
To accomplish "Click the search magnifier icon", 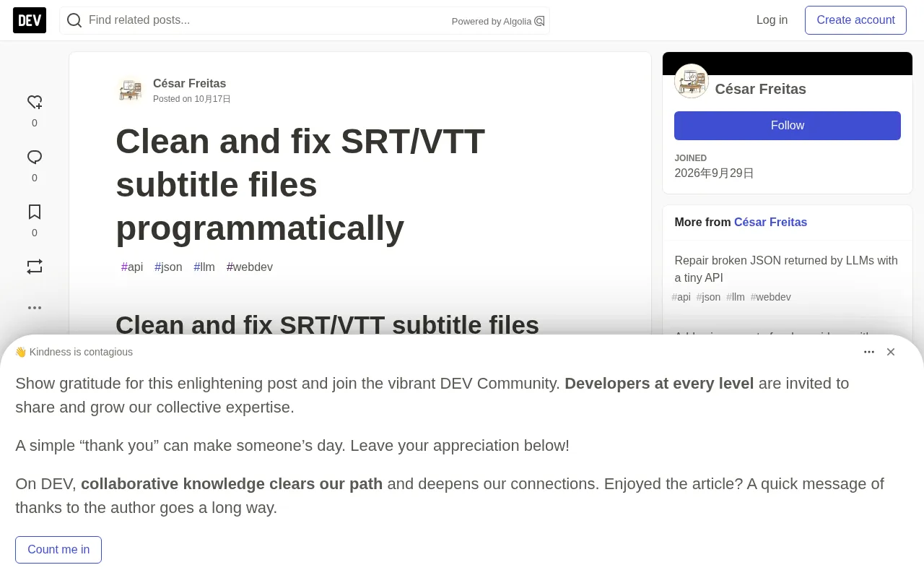I will click(74, 20).
